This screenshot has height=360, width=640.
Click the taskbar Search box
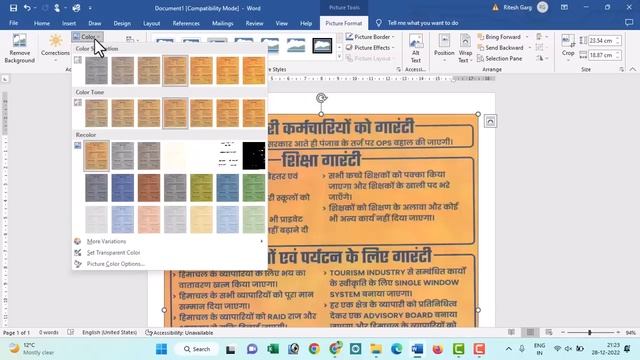point(196,349)
